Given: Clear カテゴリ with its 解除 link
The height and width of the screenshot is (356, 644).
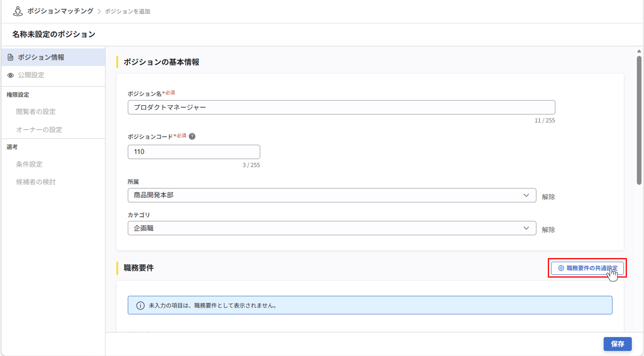Looking at the screenshot, I should (548, 230).
